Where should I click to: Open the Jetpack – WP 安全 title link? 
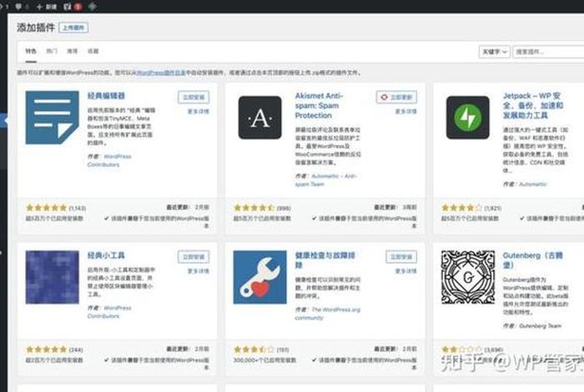[533, 106]
